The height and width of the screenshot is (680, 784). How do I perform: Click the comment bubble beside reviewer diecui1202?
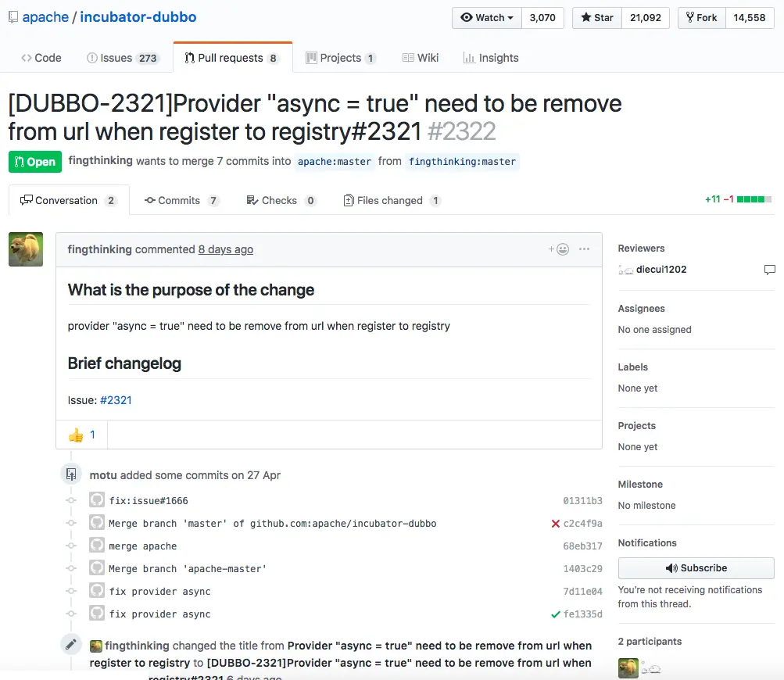click(x=769, y=269)
